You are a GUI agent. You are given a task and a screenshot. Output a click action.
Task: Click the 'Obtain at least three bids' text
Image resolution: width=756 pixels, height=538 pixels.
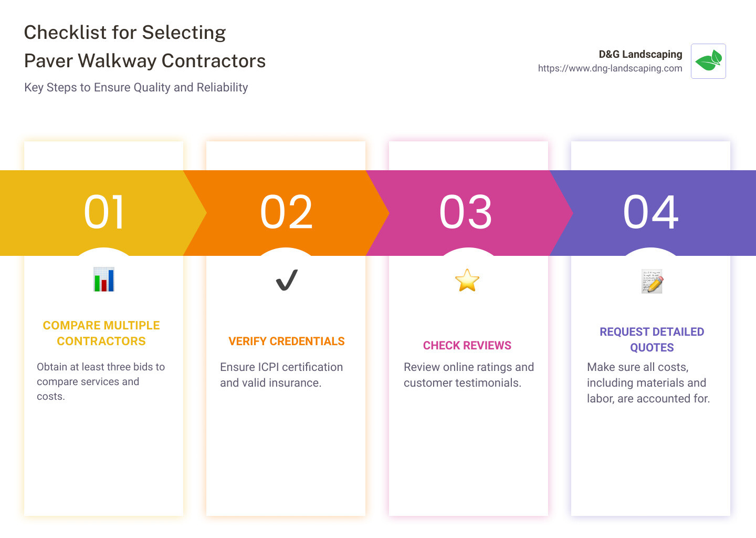pyautogui.click(x=101, y=381)
